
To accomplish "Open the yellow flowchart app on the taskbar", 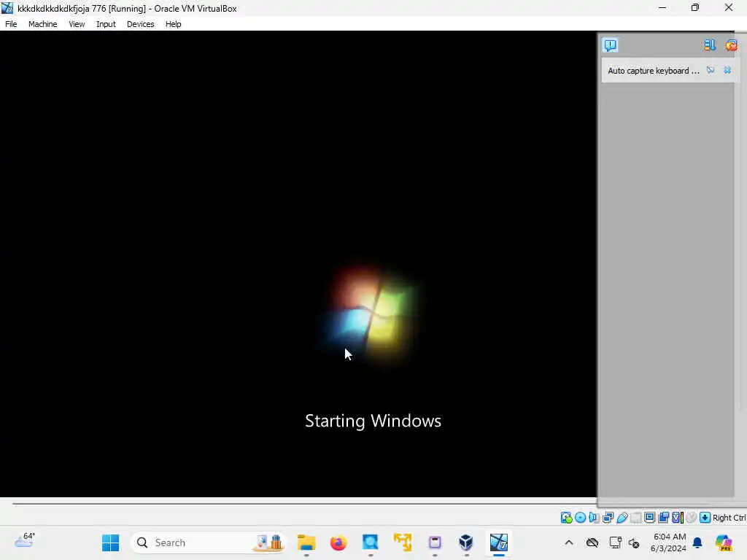I will 403,542.
